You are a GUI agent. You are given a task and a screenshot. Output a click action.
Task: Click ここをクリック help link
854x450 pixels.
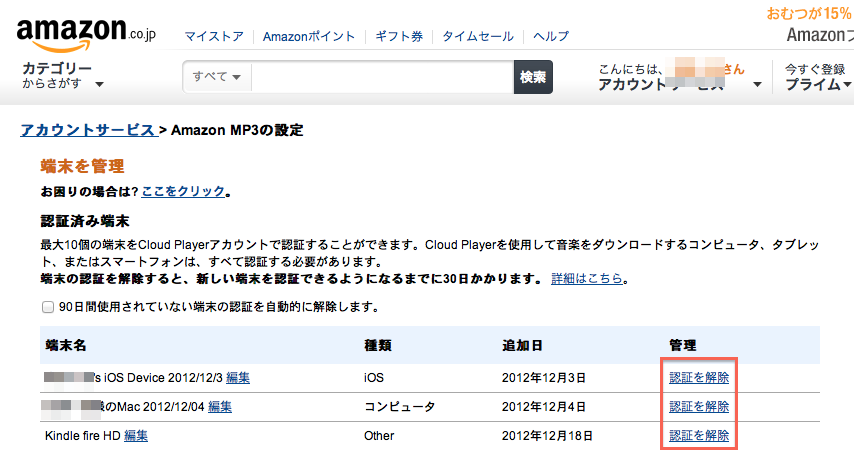183,192
